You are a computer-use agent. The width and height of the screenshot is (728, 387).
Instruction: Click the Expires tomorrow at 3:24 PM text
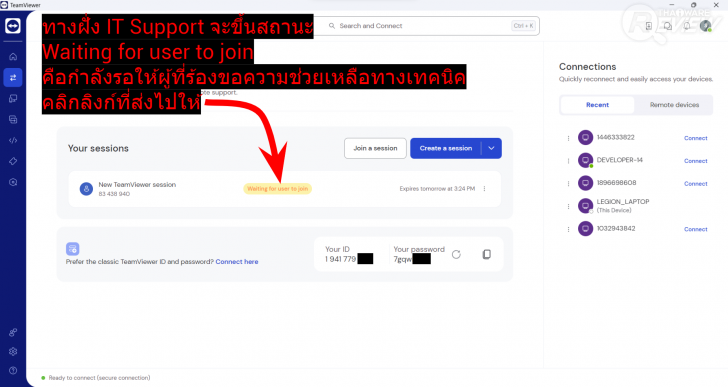(x=437, y=189)
